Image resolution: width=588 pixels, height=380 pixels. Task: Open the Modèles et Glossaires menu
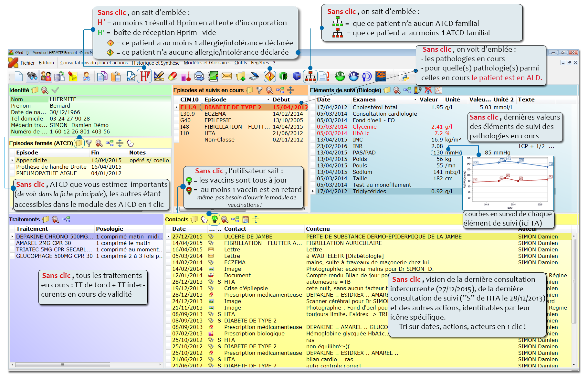[x=207, y=63]
